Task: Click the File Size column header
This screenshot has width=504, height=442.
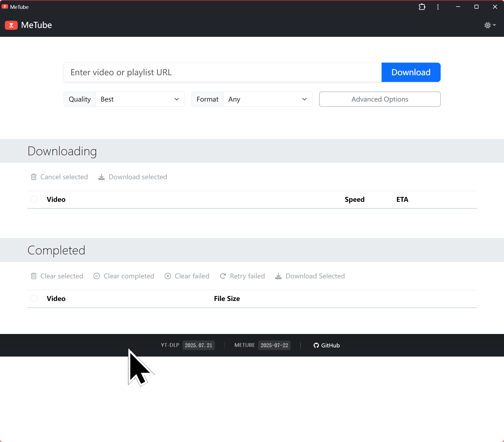Action: [x=227, y=299]
